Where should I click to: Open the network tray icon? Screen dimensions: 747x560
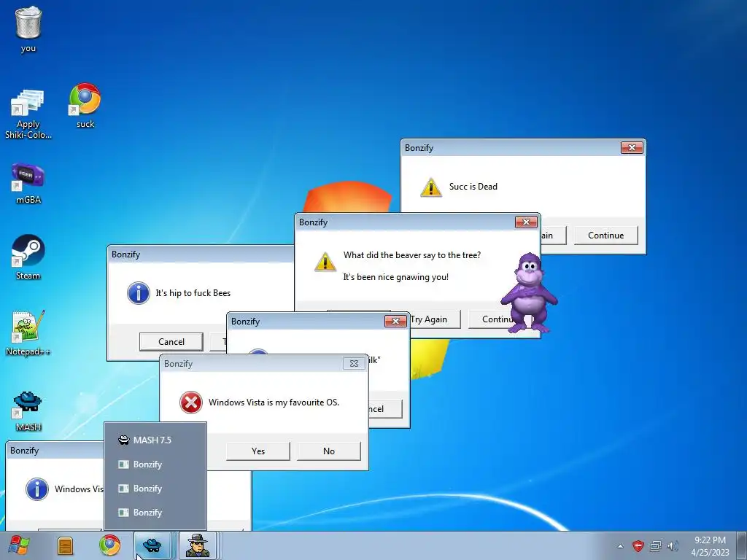click(656, 546)
